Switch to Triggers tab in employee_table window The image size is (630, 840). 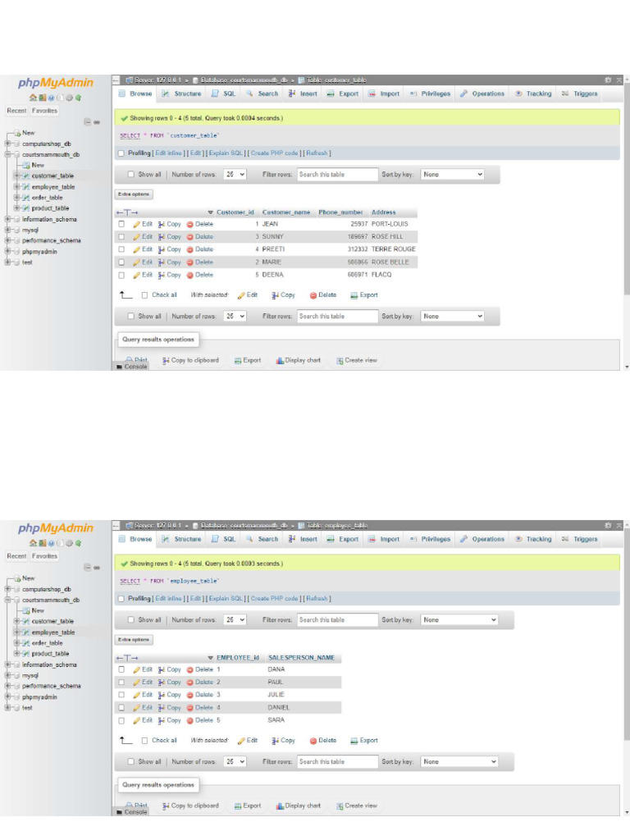click(x=580, y=540)
